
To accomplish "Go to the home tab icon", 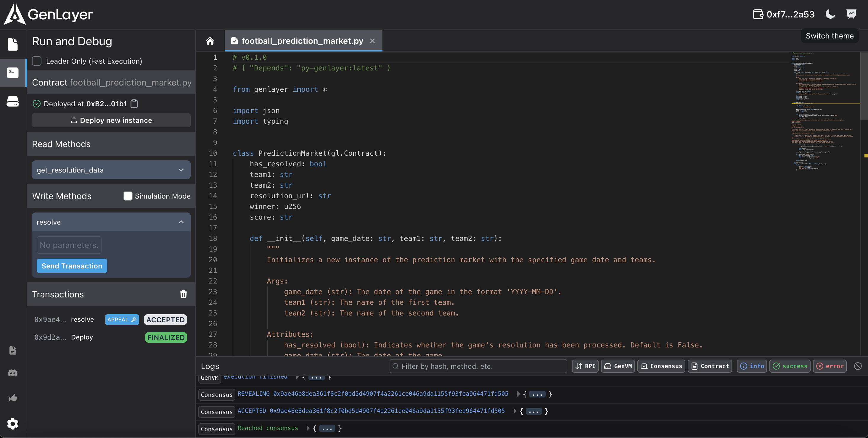I will point(210,41).
